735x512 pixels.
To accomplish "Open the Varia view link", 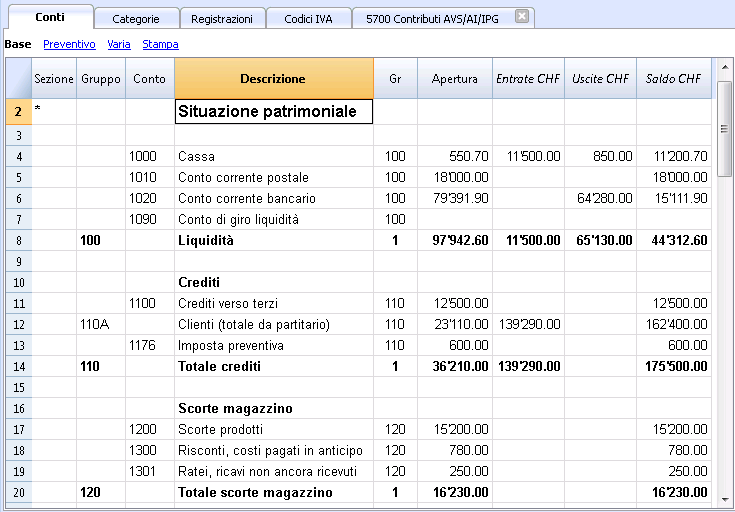I will [x=119, y=44].
